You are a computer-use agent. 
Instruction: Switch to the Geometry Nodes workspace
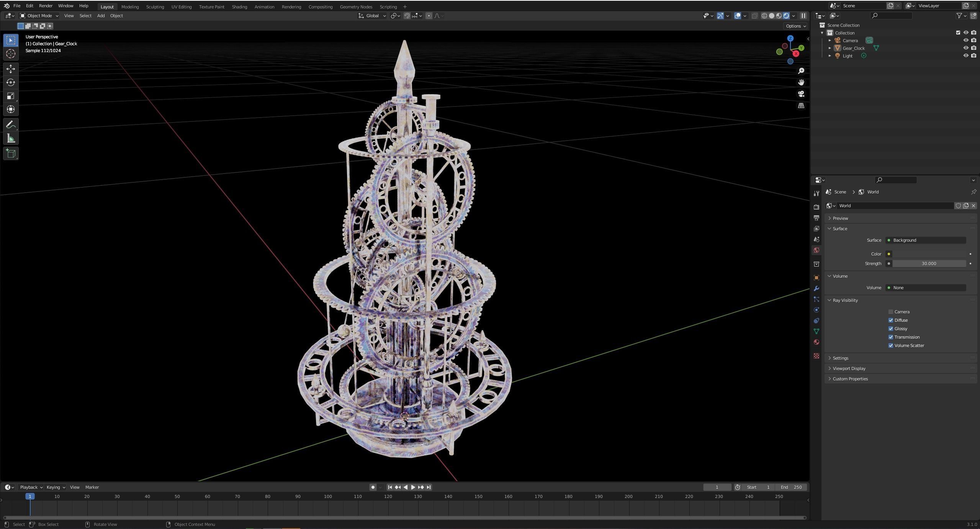[356, 7]
